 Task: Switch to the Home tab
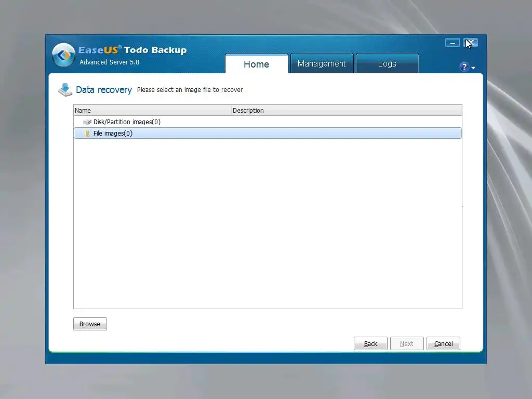pyautogui.click(x=257, y=63)
